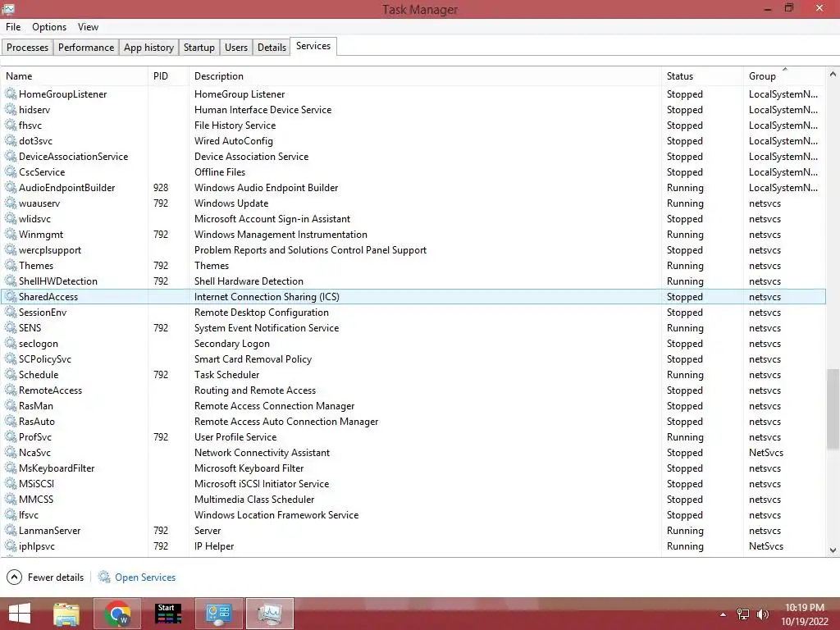Open the View menu

point(88,27)
